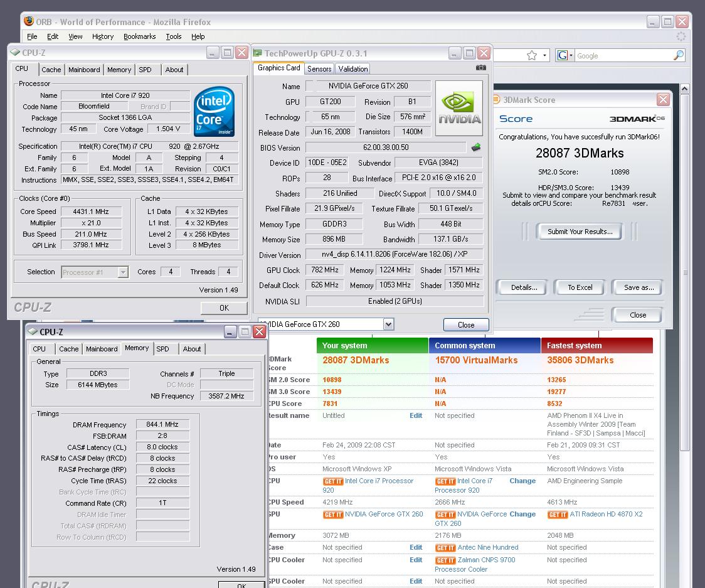Image resolution: width=705 pixels, height=588 pixels.
Task: Switch to About tab in top CPU-Z window
Action: [x=174, y=70]
